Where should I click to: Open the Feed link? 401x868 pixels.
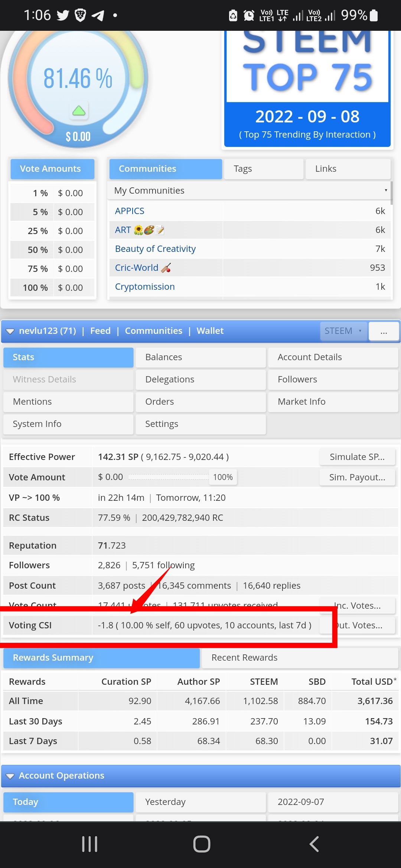point(100,331)
